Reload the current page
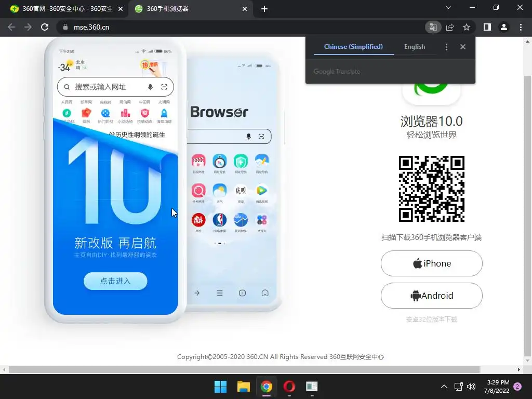532x399 pixels. coord(45,27)
